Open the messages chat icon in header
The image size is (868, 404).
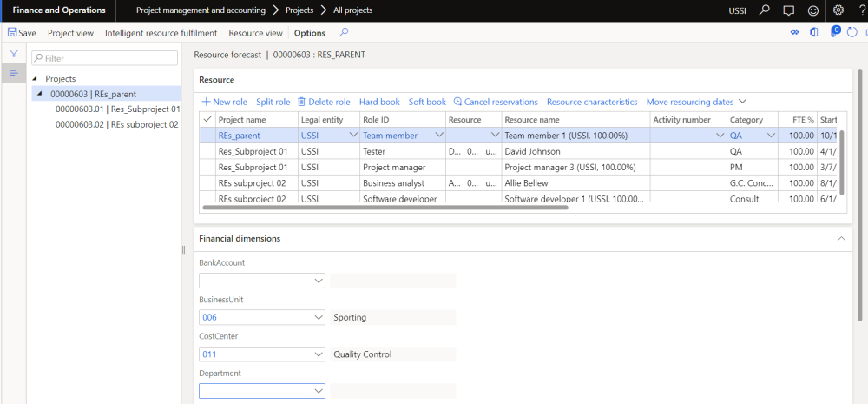point(788,10)
